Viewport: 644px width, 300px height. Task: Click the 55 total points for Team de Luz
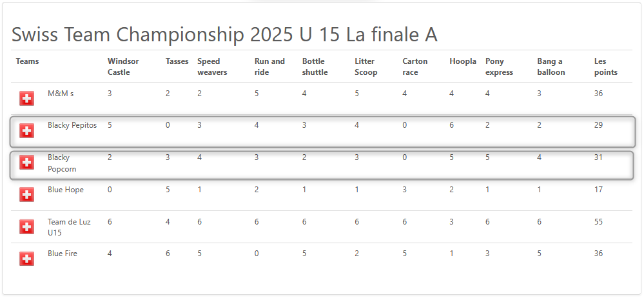tap(598, 222)
